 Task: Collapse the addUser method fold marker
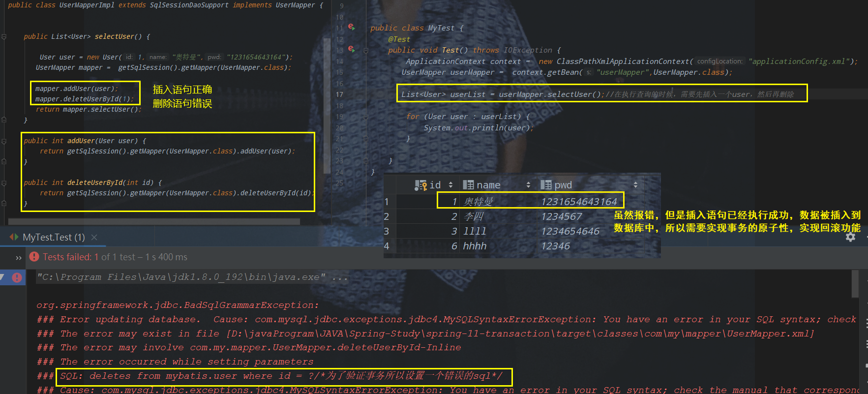pyautogui.click(x=4, y=141)
